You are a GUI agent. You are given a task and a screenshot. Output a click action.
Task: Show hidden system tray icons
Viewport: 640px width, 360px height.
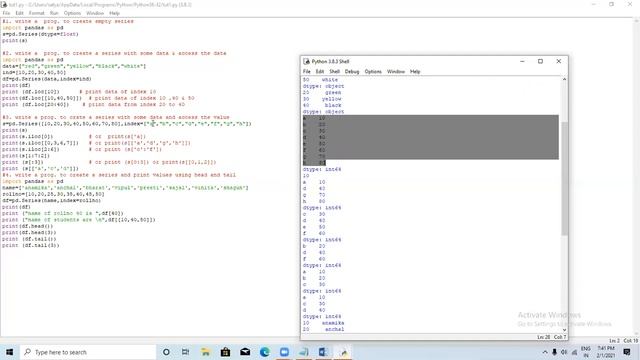tap(544, 352)
